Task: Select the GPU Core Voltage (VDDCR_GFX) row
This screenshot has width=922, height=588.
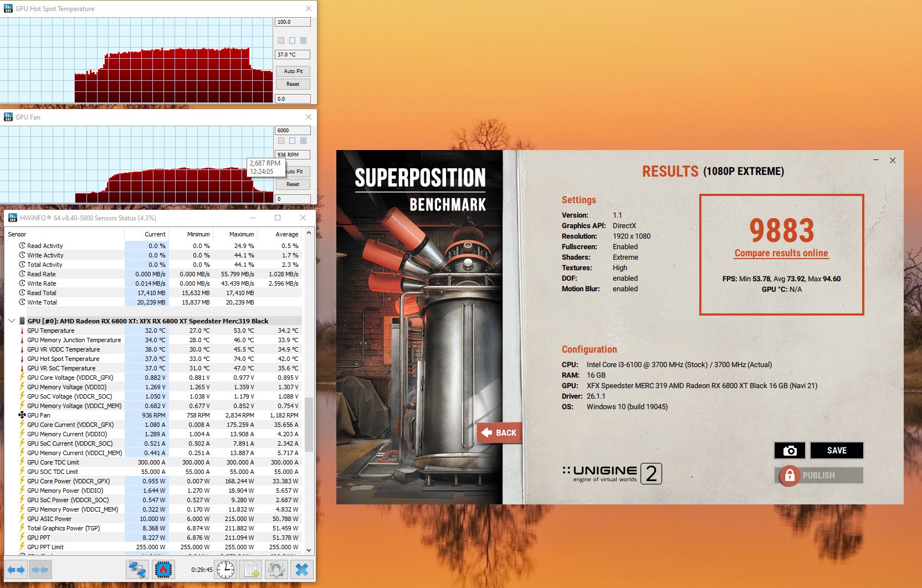Action: 153,378
